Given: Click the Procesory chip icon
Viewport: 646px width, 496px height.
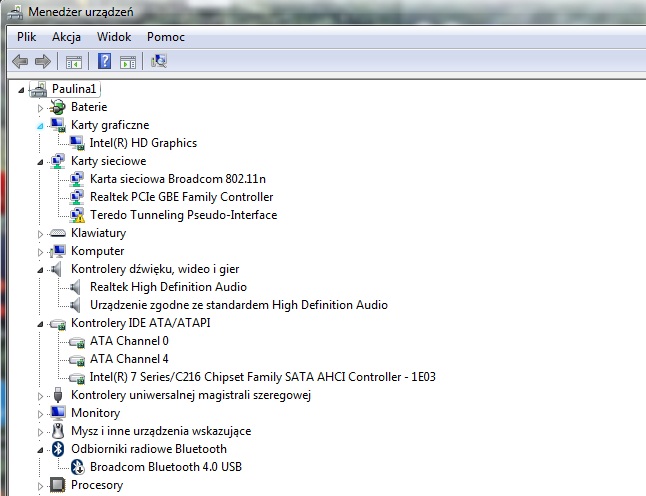Looking at the screenshot, I should pyautogui.click(x=57, y=485).
